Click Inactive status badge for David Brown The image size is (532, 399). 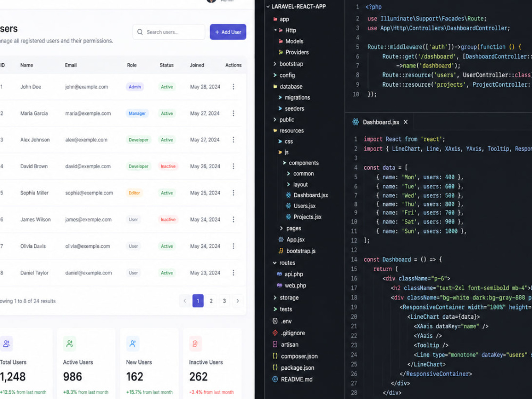coord(168,166)
